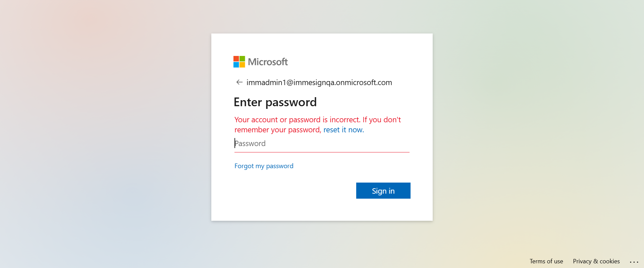Open Privacy & cookies in the footer
Image resolution: width=644 pixels, height=268 pixels.
pyautogui.click(x=596, y=261)
